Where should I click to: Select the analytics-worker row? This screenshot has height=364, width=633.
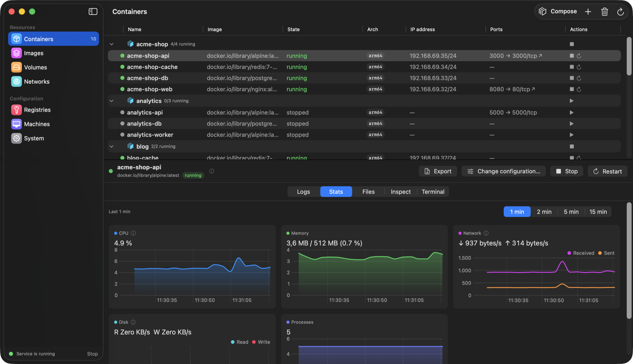coord(364,135)
